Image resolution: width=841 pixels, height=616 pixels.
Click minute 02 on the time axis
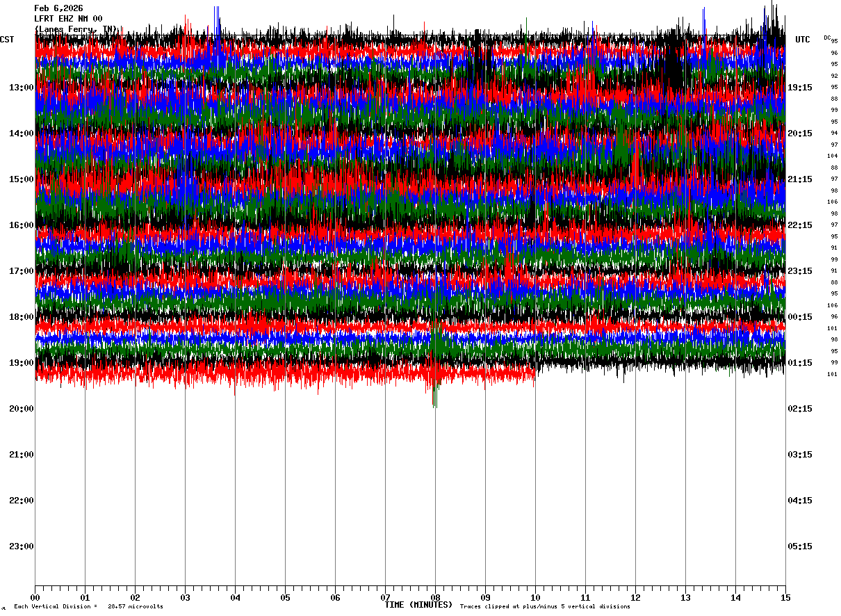click(x=135, y=597)
